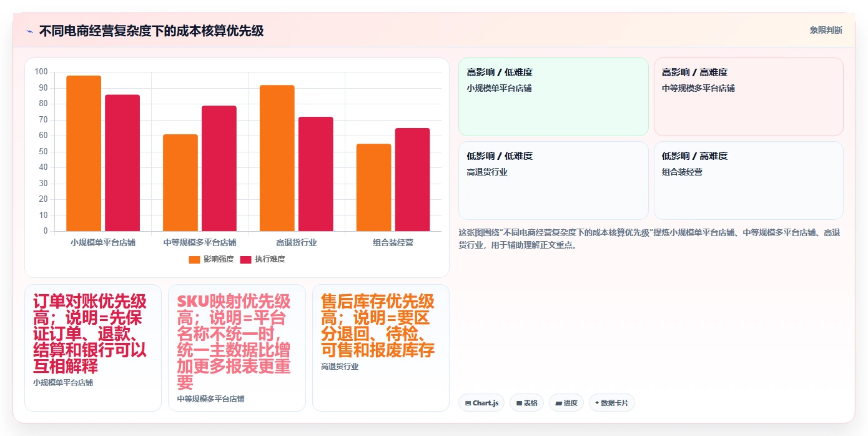Click the x-axis label 中等规模多平台店铺
The image size is (868, 436).
pos(200,242)
